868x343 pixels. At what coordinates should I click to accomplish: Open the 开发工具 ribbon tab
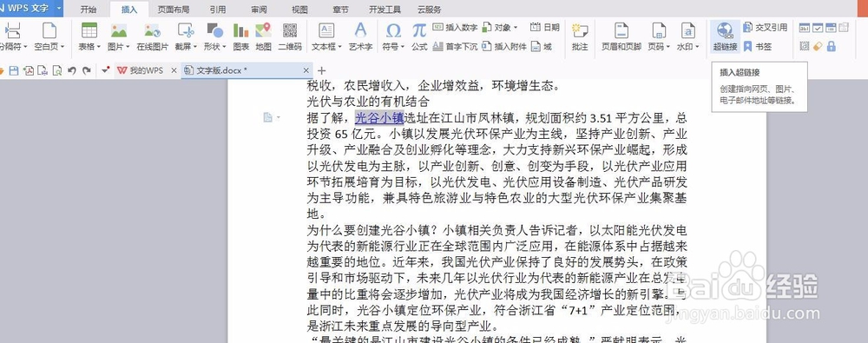(x=385, y=10)
